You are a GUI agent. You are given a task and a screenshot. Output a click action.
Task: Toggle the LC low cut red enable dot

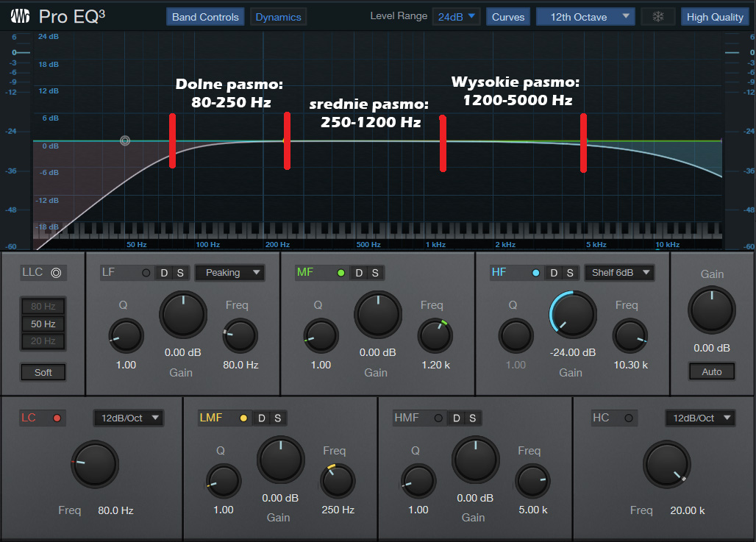[57, 418]
